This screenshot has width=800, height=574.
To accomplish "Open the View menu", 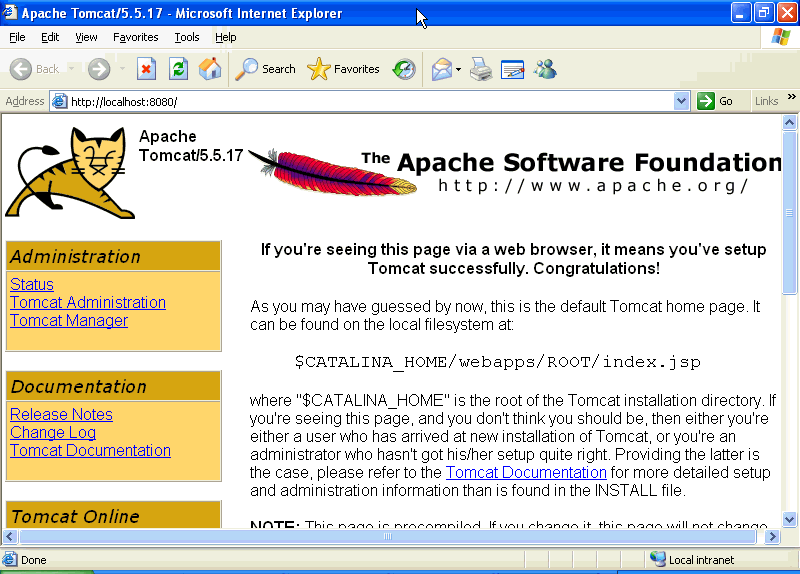I will 87,37.
